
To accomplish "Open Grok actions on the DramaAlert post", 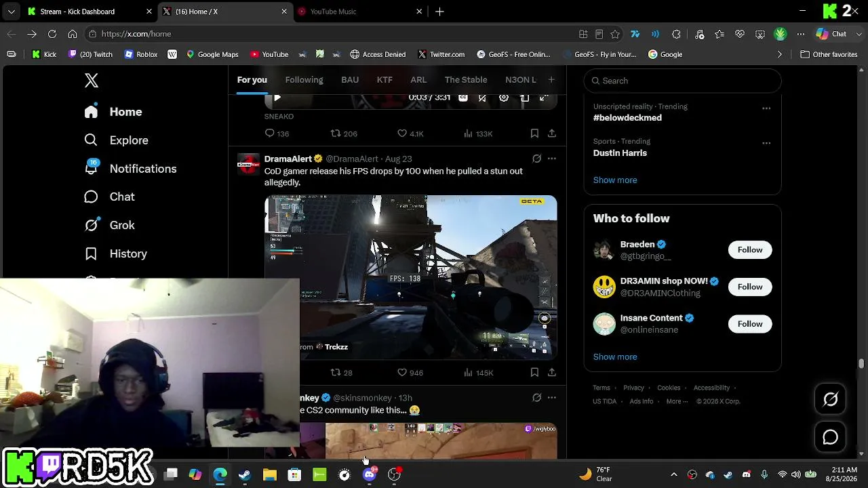I will click(536, 159).
